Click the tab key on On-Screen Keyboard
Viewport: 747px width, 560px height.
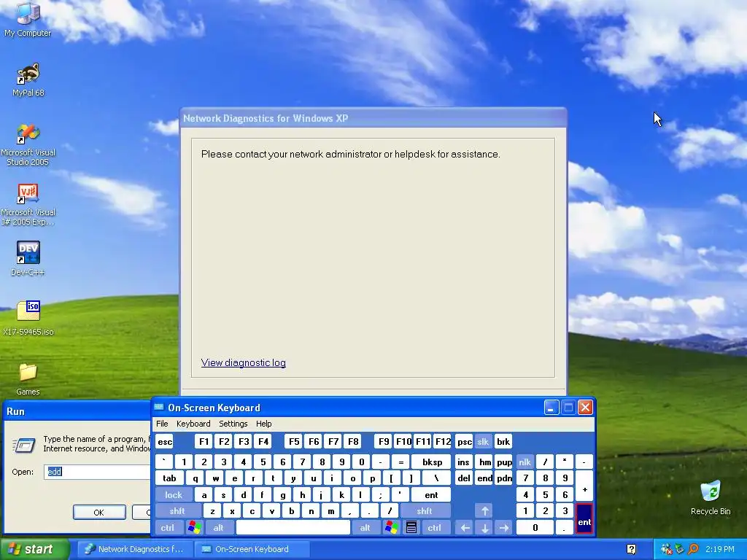(169, 478)
